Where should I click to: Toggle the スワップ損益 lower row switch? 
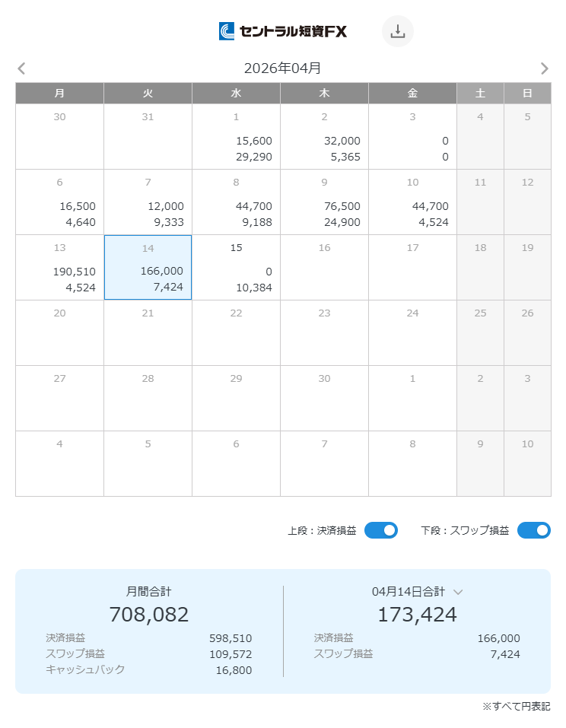click(533, 530)
